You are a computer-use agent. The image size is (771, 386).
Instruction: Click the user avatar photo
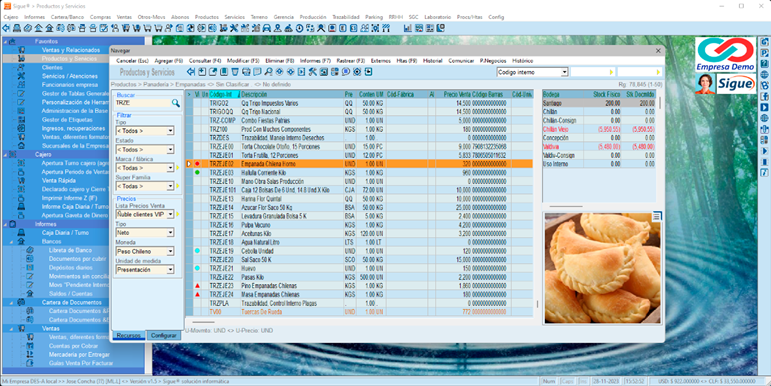(x=705, y=84)
